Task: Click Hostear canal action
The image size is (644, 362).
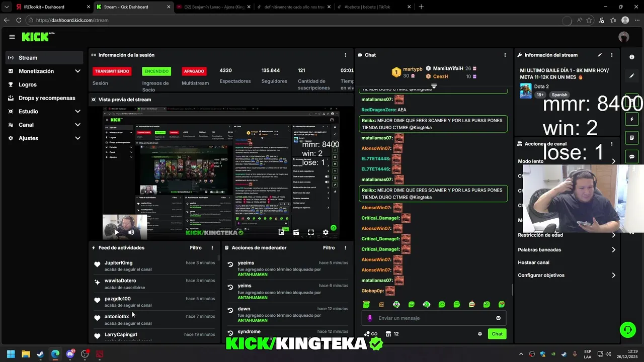Action: coord(534,262)
